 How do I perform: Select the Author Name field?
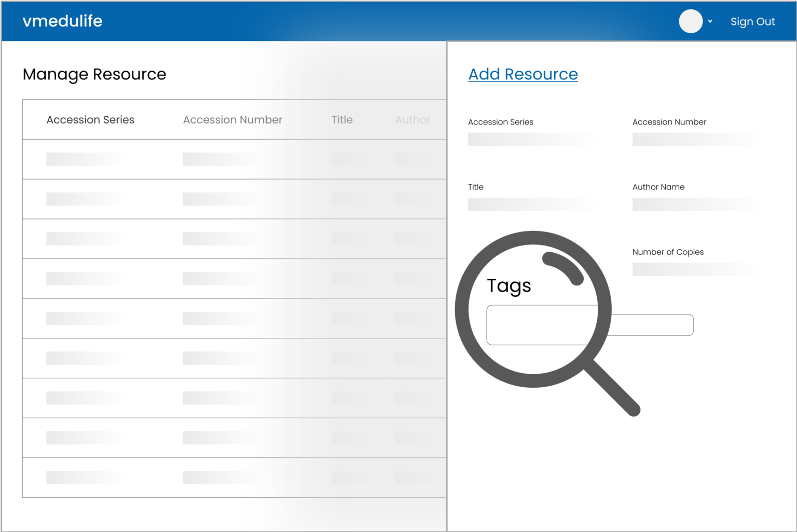click(696, 204)
